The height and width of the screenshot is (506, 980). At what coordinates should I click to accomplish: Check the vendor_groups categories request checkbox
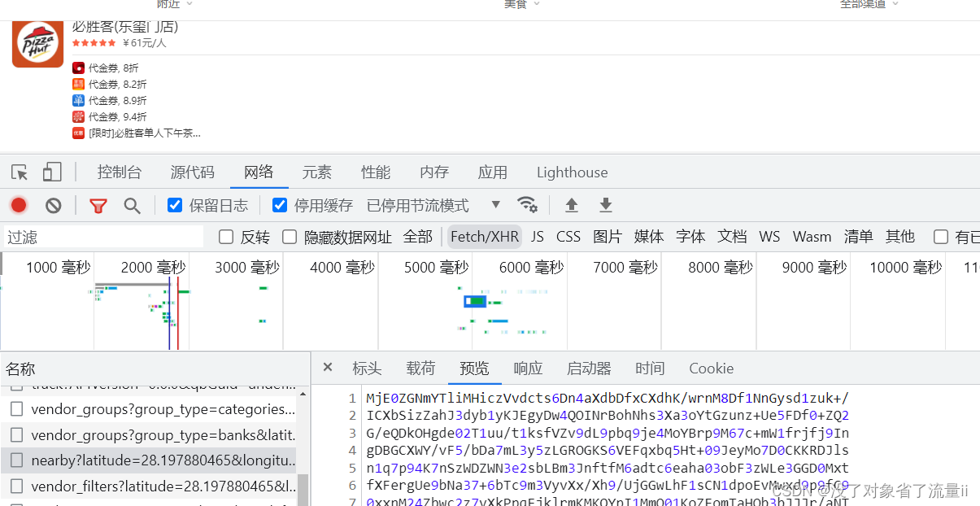point(16,409)
